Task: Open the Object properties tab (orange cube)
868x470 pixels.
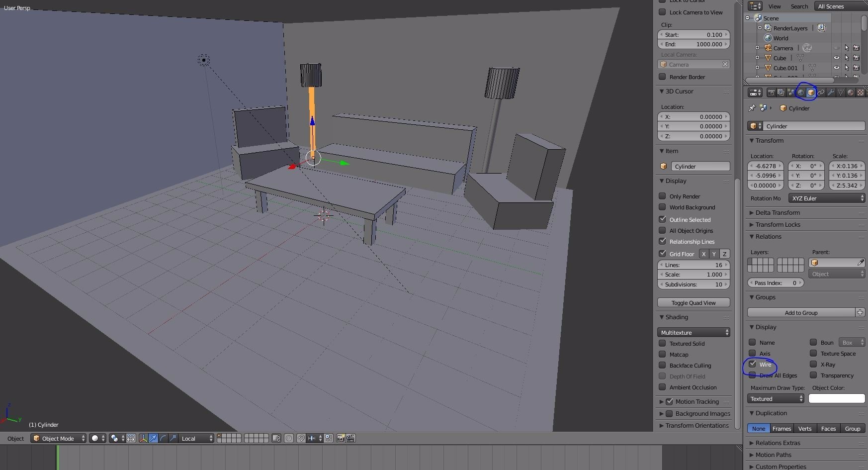Action: pyautogui.click(x=811, y=93)
